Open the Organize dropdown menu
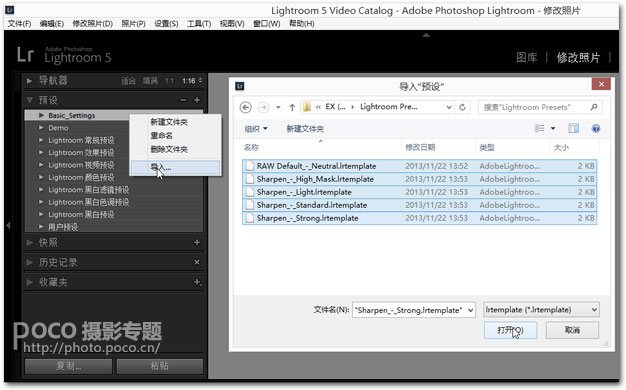The image size is (626, 390). click(x=256, y=129)
